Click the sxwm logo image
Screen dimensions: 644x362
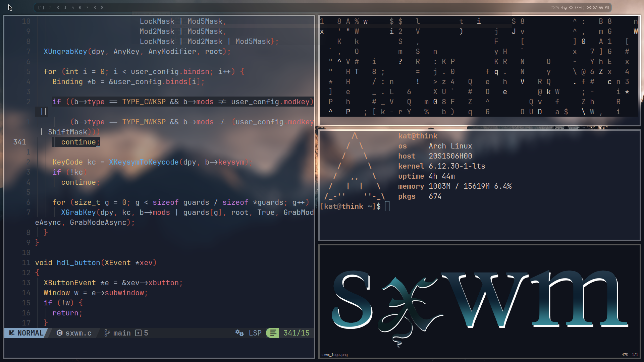pos(479,303)
